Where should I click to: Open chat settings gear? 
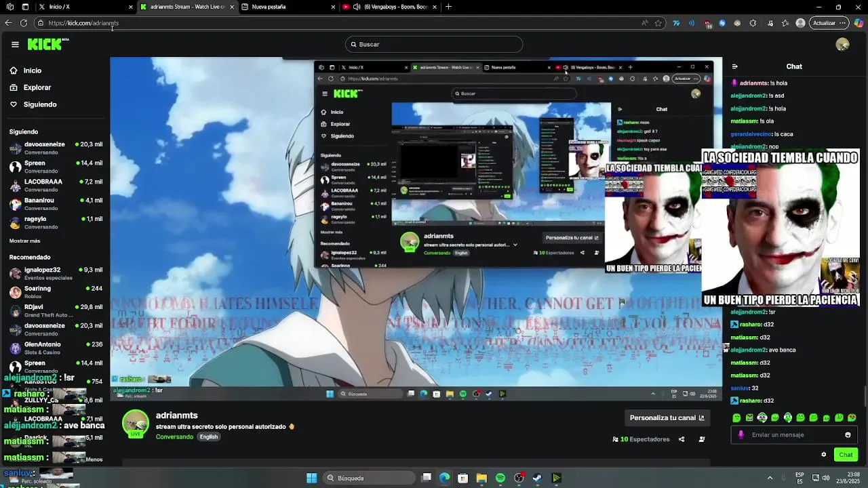pos(824,455)
